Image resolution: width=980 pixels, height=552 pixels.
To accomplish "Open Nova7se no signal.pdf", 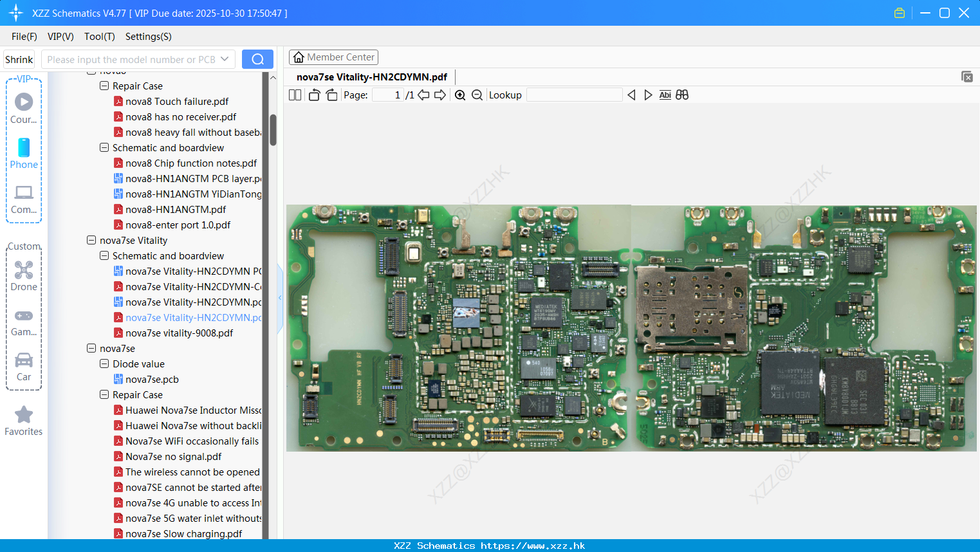I will point(173,456).
